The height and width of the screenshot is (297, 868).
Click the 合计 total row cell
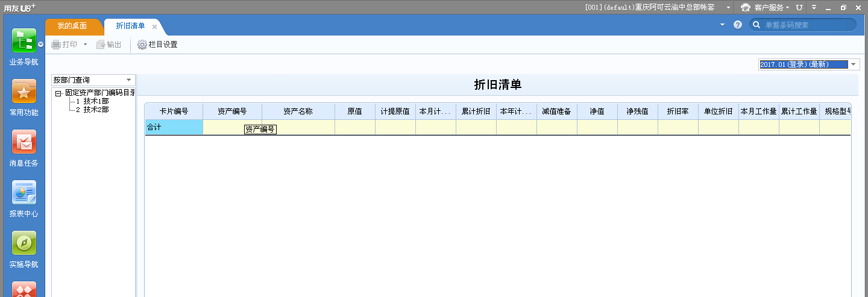click(x=174, y=127)
